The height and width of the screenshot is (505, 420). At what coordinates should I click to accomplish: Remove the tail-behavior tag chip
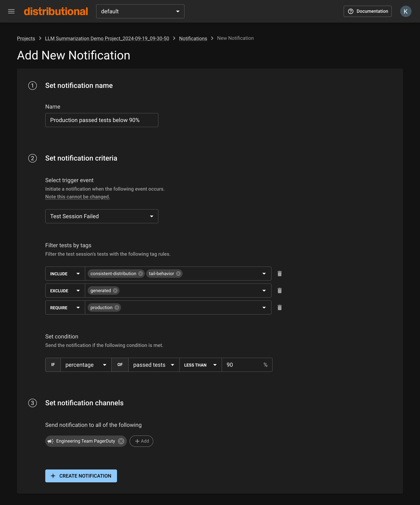(x=178, y=274)
